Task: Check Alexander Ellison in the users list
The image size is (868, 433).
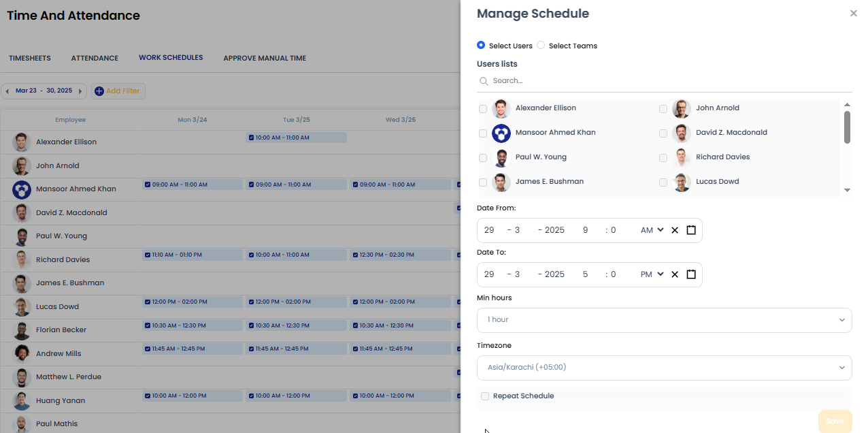Action: tap(483, 108)
